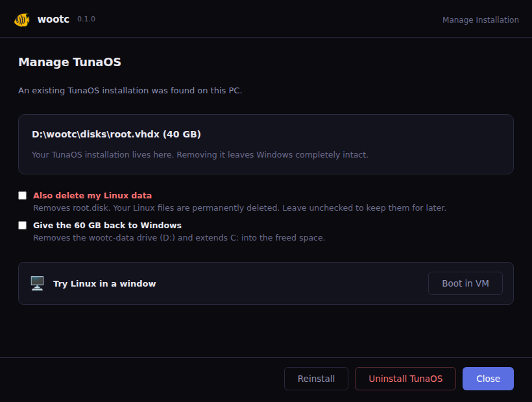Screen dimensions: 532x402
Task: Click the Boot in VM button
Action: pyautogui.click(x=465, y=283)
